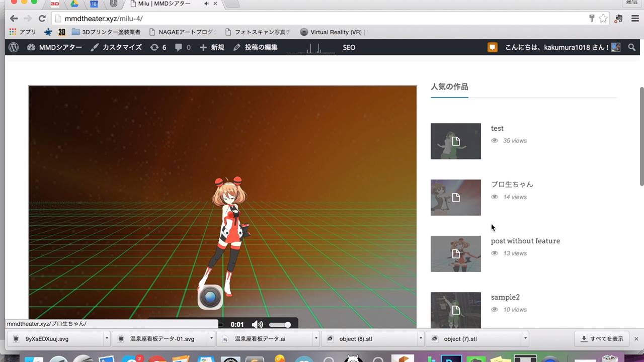The width and height of the screenshot is (644, 362).
Task: Open the comments bubble in admin bar
Action: click(x=183, y=47)
